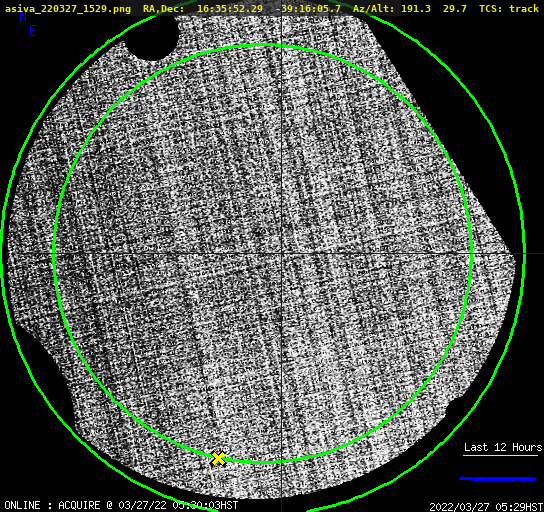The image size is (544, 512).
Task: Click the altitude value 29.7
Action: coord(454,9)
